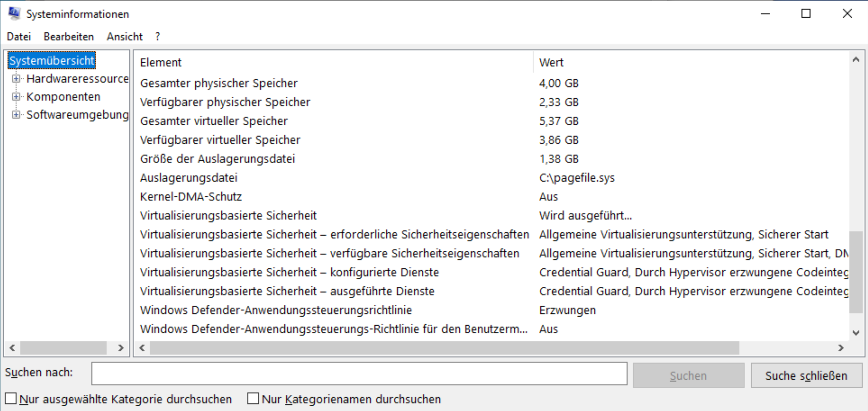Click the vertical scrollbar thumb of details list

coord(856,272)
